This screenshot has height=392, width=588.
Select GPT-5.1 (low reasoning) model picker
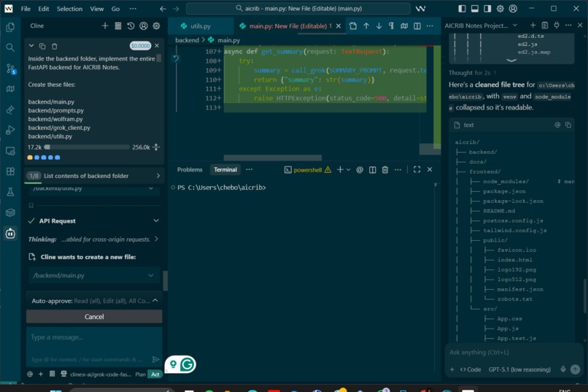tap(519, 369)
